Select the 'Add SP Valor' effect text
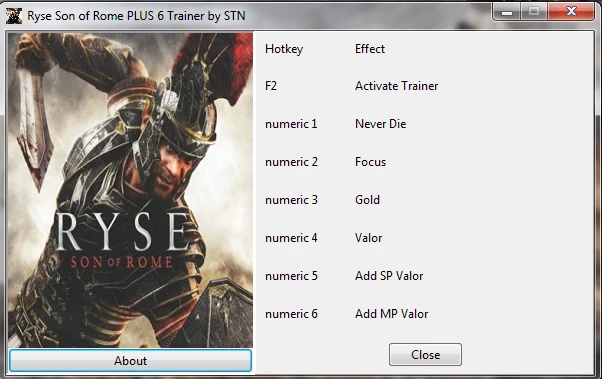Viewport: 603px width, 379px height. (x=389, y=276)
